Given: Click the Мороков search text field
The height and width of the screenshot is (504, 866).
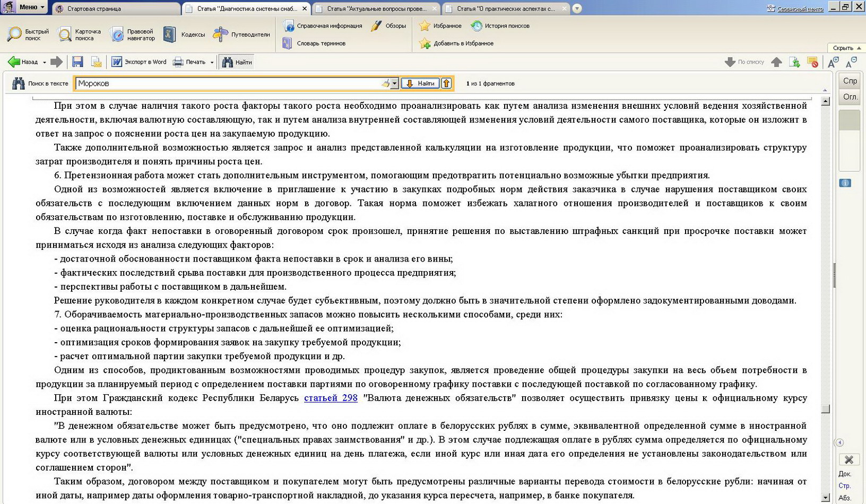Looking at the screenshot, I should pos(228,83).
